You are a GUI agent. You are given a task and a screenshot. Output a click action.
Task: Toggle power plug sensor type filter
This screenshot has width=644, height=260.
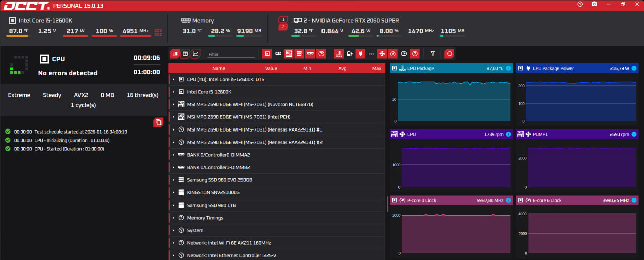[x=360, y=53]
